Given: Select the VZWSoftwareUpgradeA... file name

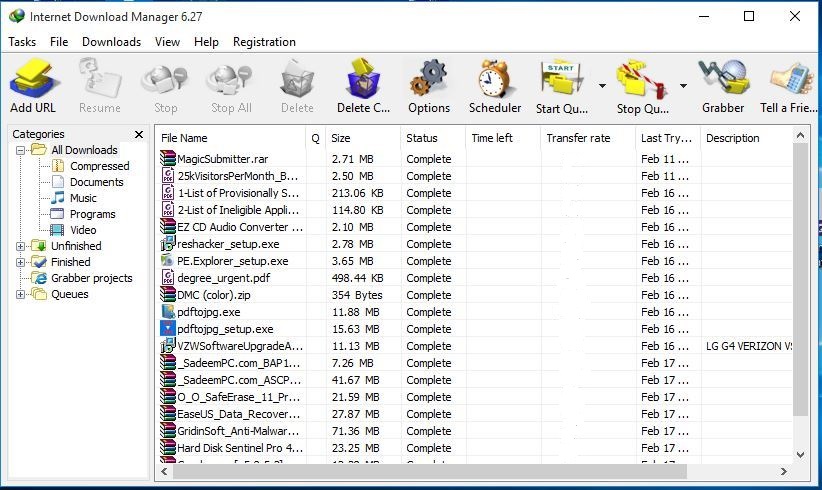Looking at the screenshot, I should (x=240, y=346).
